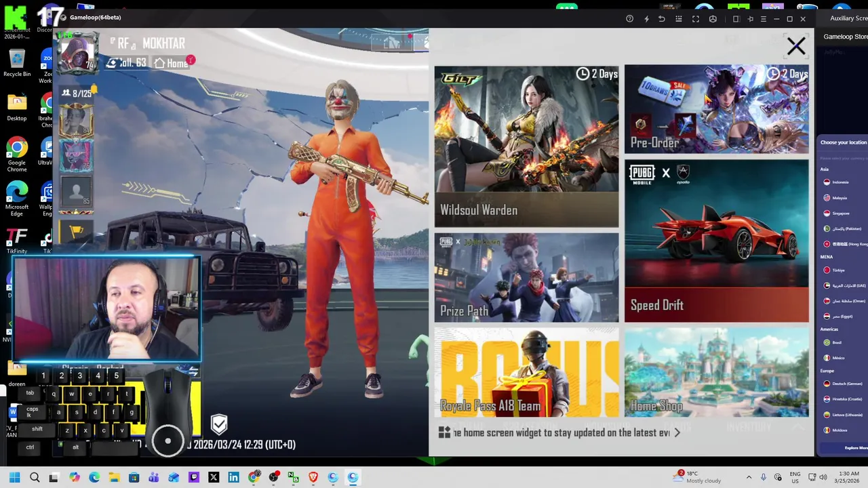Viewport: 868px width, 488px height.
Task: Select México in location list
Action: pyautogui.click(x=834, y=358)
